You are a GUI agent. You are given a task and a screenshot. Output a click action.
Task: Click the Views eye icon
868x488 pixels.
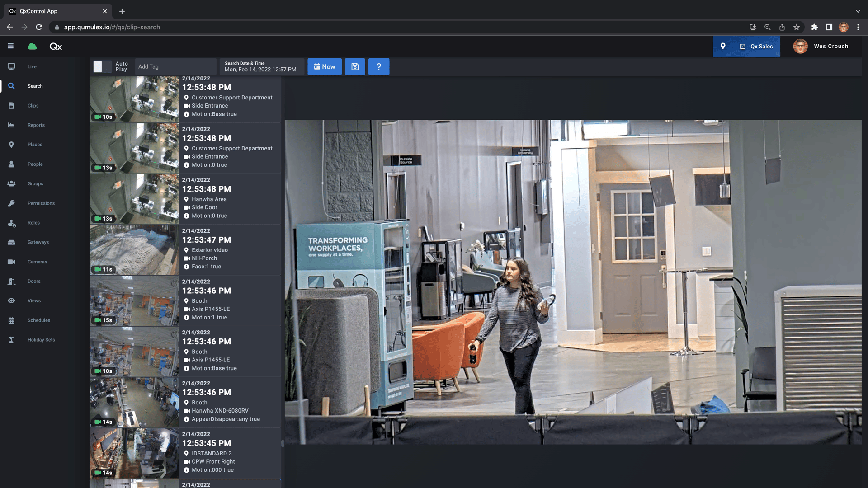coord(11,300)
